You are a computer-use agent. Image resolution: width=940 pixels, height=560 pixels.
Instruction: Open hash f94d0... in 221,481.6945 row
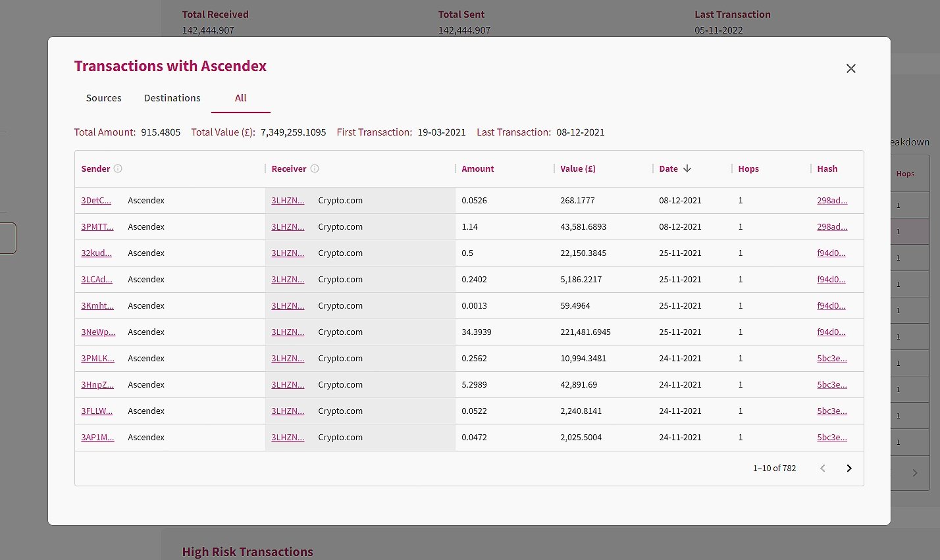click(831, 332)
